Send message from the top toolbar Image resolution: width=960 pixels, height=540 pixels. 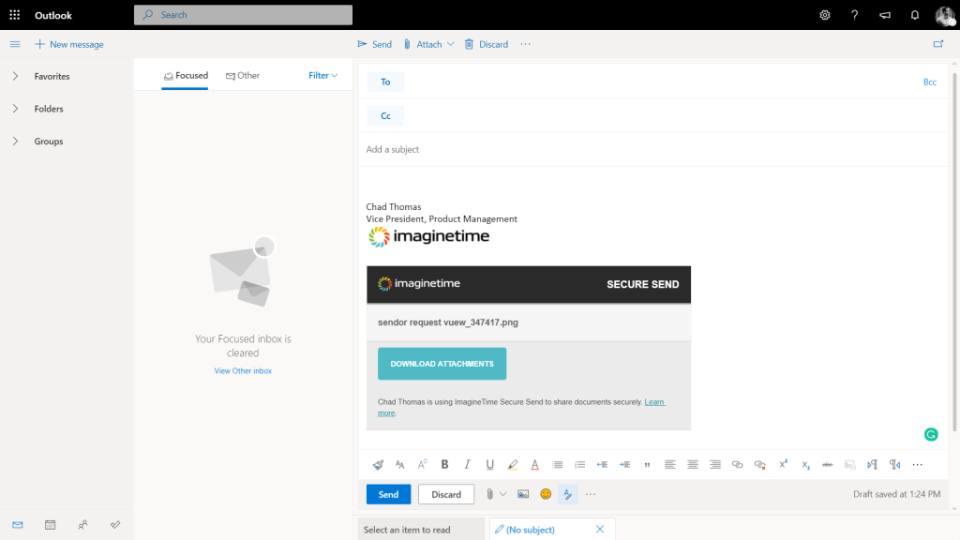pos(374,44)
